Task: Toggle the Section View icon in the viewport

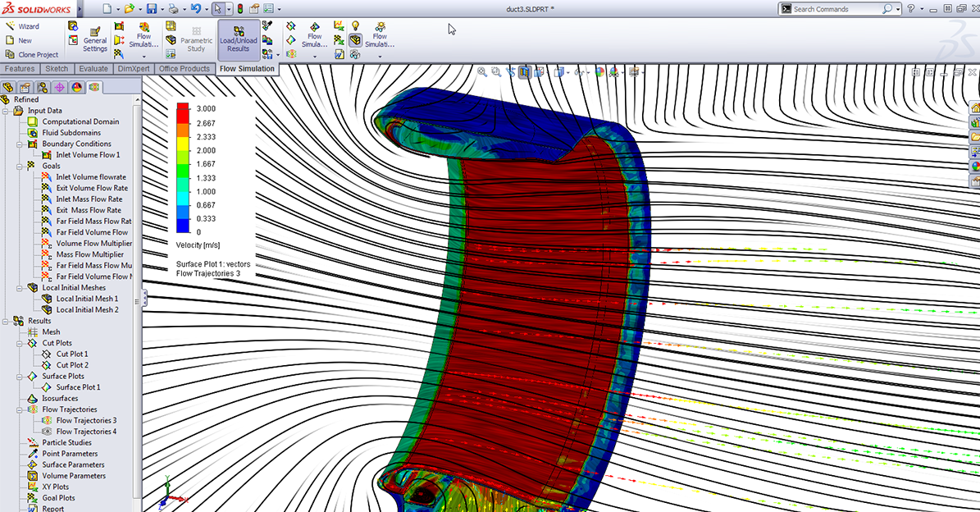Action: [524, 72]
